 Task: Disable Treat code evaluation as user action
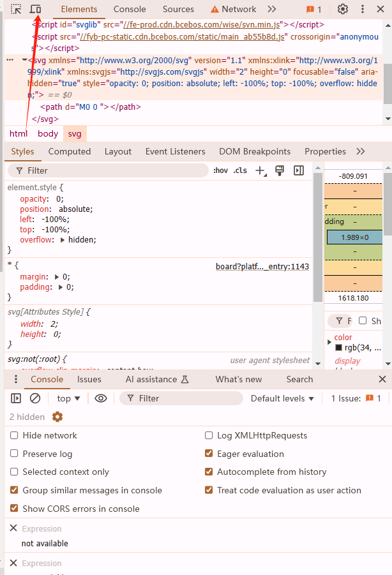(209, 490)
